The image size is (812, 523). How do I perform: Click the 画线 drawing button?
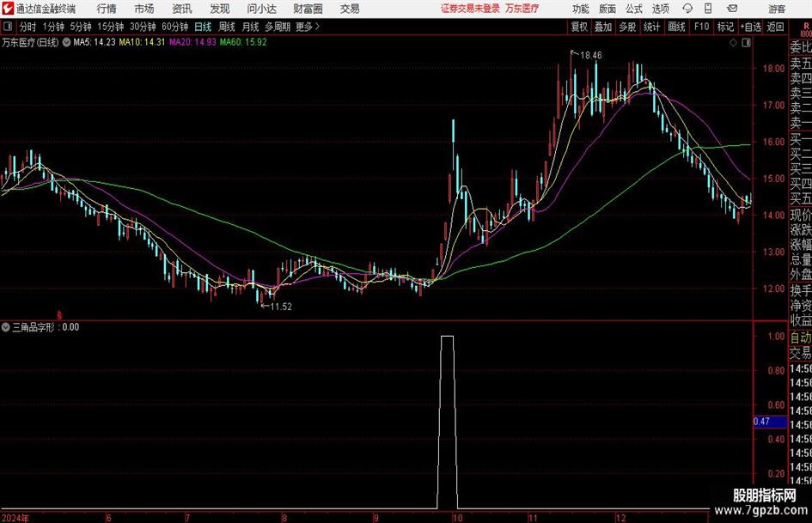click(677, 27)
